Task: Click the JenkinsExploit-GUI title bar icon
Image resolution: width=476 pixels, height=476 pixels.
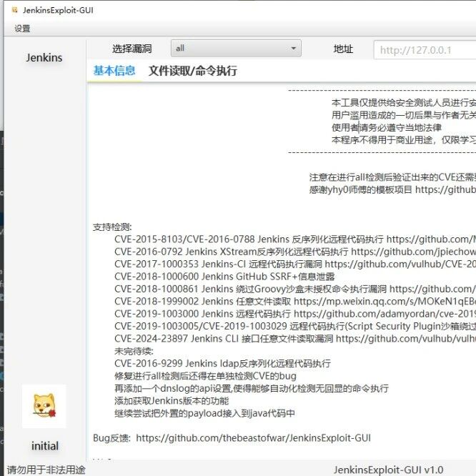Action: [x=14, y=10]
